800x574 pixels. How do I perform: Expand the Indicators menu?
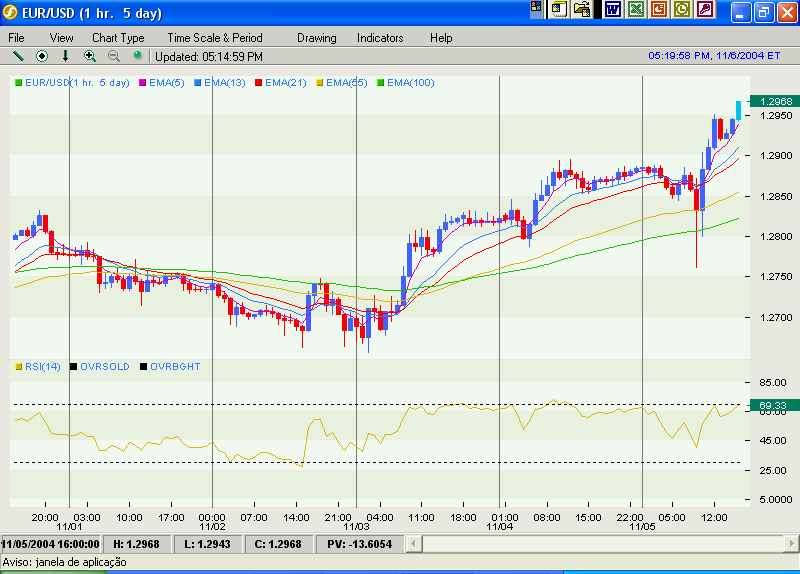pos(380,38)
